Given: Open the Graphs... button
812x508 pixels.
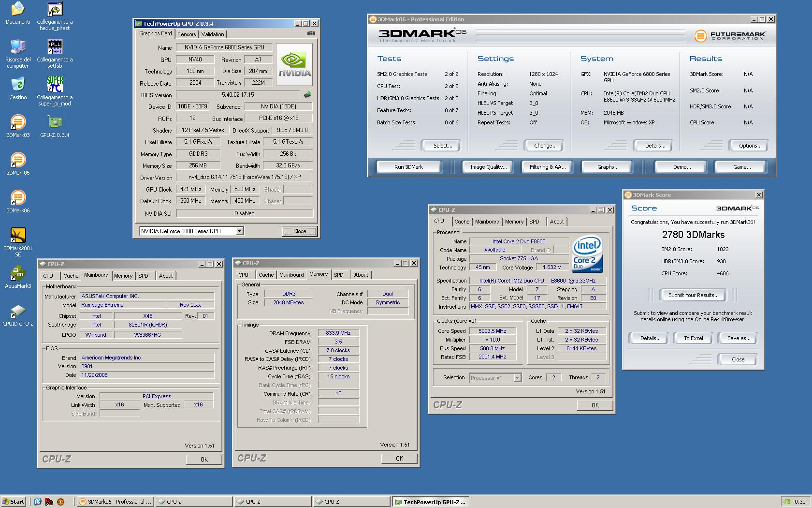Looking at the screenshot, I should coord(608,167).
